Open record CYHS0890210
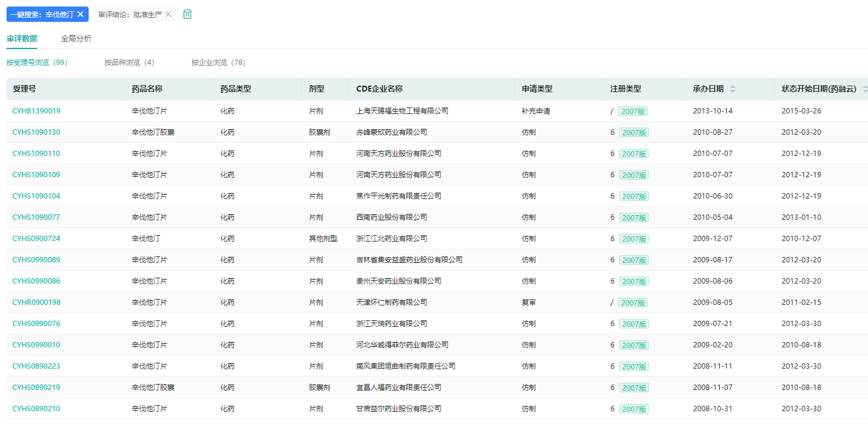The width and height of the screenshot is (868, 423). (36, 409)
